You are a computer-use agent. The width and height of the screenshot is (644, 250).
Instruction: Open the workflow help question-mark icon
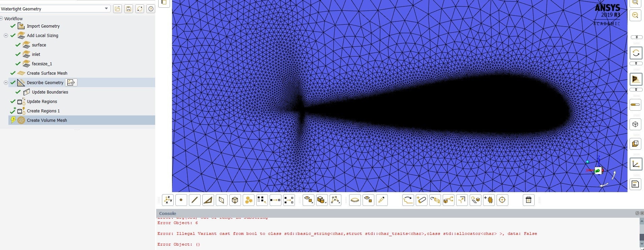coord(151,9)
